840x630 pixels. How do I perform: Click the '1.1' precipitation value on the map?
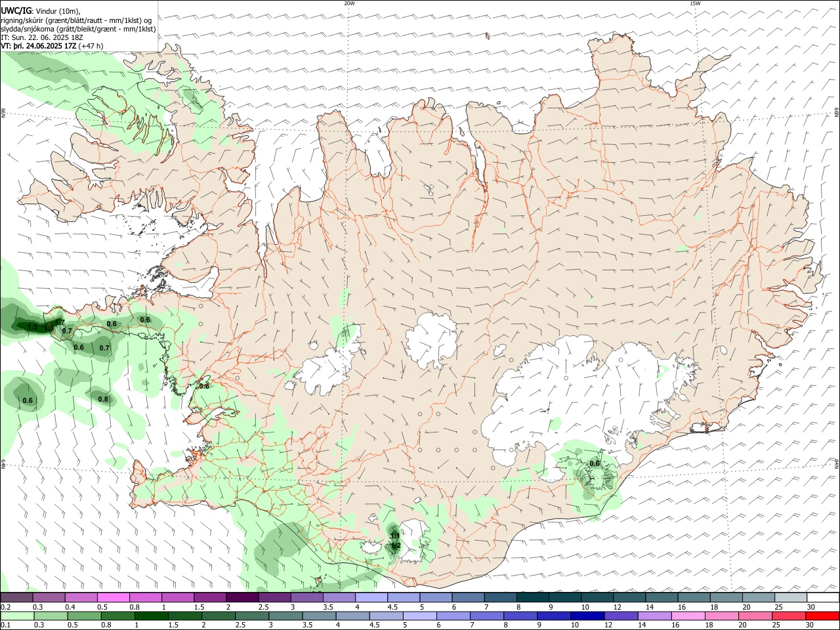[395, 535]
